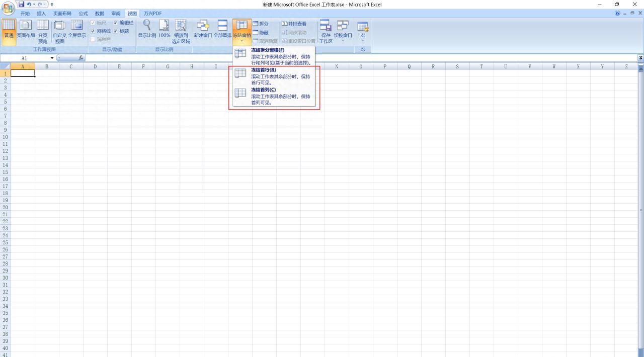The height and width of the screenshot is (357, 644).
Task: Open 分页预览 page break preview
Action: click(43, 32)
